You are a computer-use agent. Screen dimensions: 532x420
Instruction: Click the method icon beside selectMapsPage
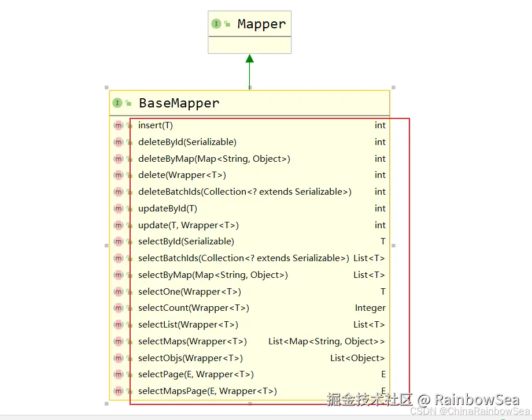point(118,391)
